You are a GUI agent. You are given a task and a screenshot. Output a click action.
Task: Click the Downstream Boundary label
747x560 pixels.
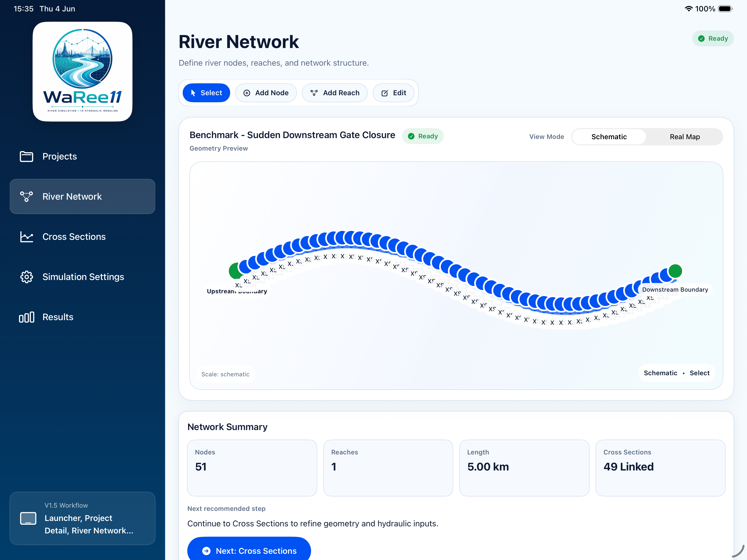(675, 289)
